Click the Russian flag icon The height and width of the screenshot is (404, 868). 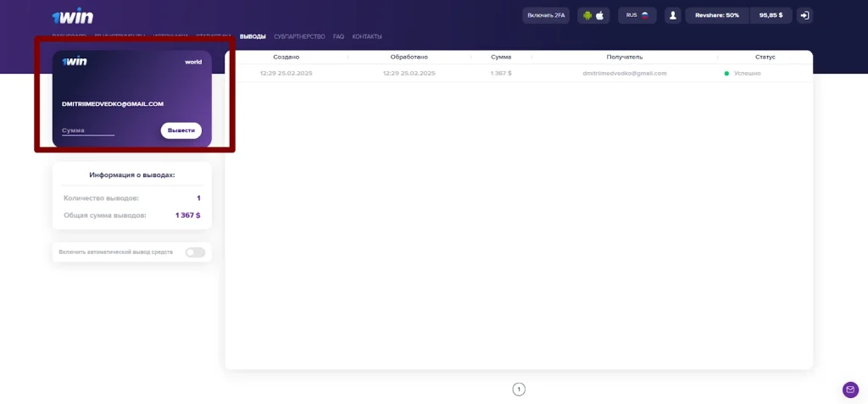645,15
